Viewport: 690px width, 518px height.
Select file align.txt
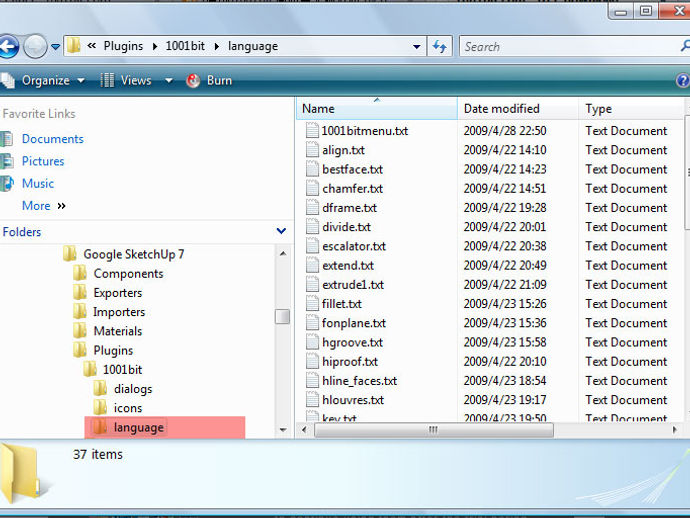coord(343,151)
